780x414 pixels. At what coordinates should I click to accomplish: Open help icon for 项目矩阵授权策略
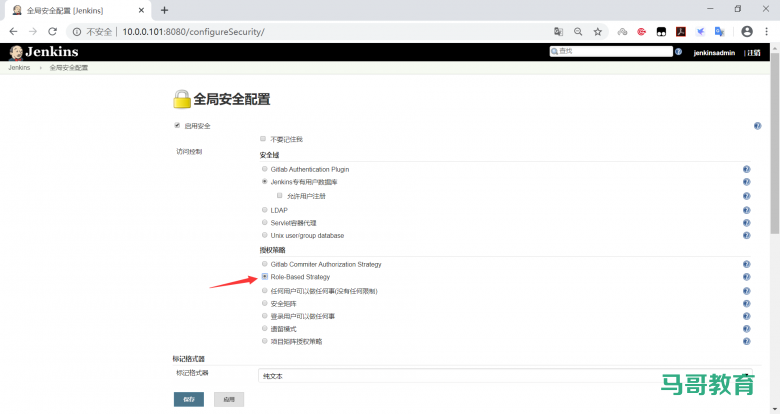tap(746, 341)
